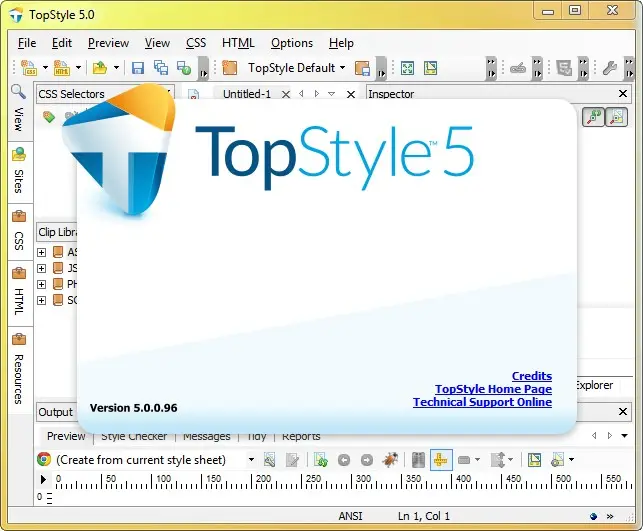Open the Options menu

pos(292,43)
